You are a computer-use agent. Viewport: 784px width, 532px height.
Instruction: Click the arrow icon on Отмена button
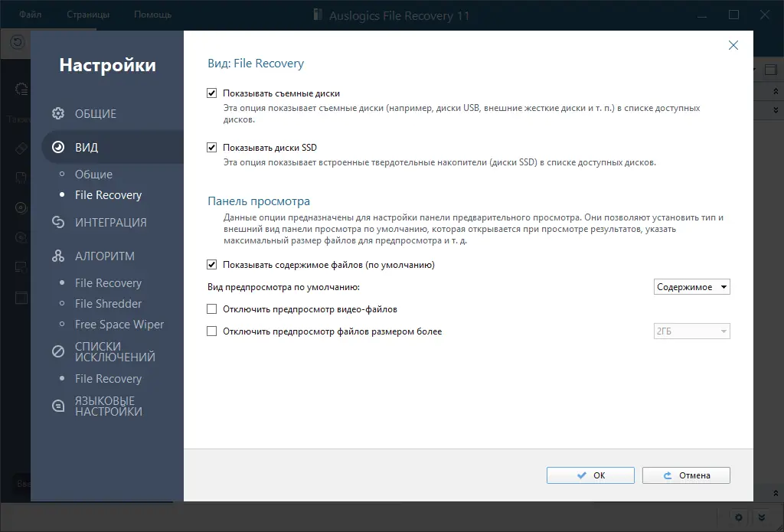pos(668,475)
